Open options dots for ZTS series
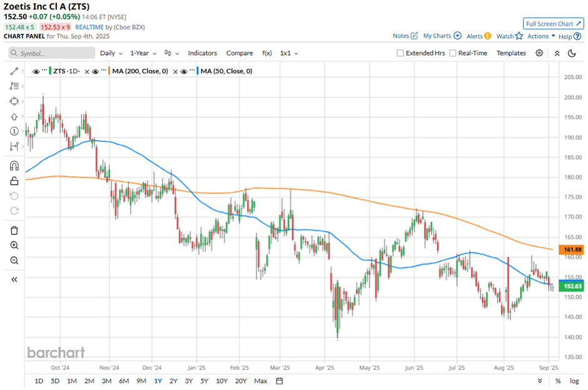 (x=44, y=70)
